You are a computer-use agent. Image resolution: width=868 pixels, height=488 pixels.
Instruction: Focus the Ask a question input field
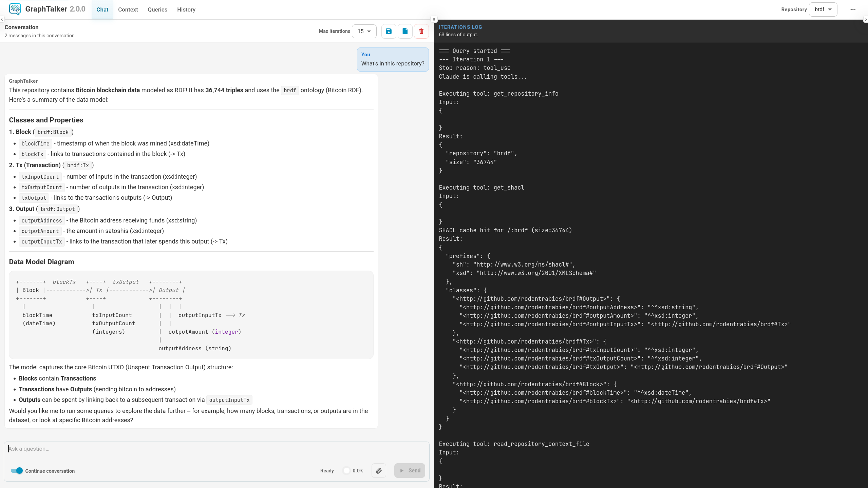(x=216, y=449)
